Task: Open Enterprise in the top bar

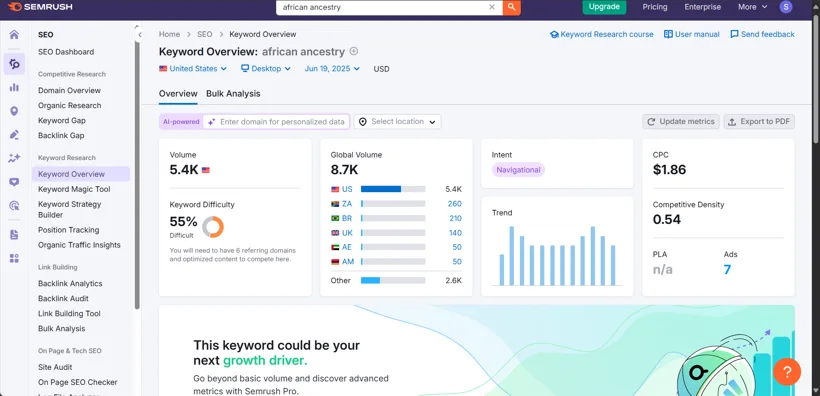Action: 703,7
